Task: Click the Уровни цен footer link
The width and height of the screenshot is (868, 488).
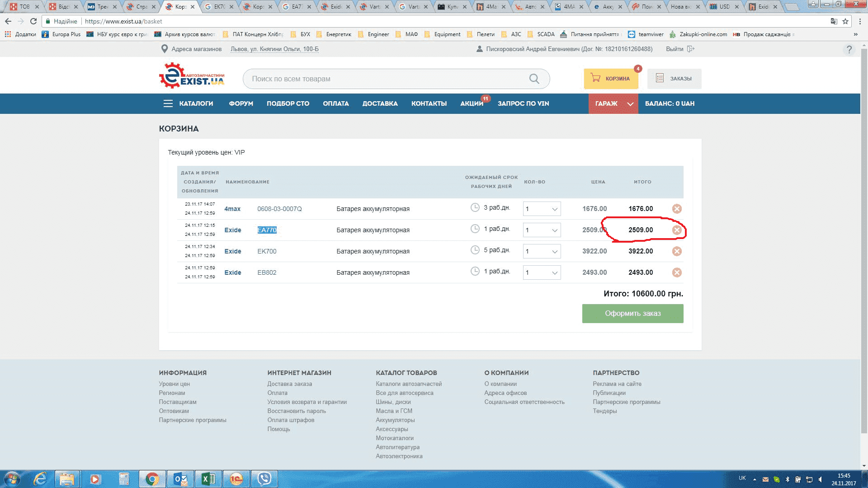Action: tap(174, 384)
